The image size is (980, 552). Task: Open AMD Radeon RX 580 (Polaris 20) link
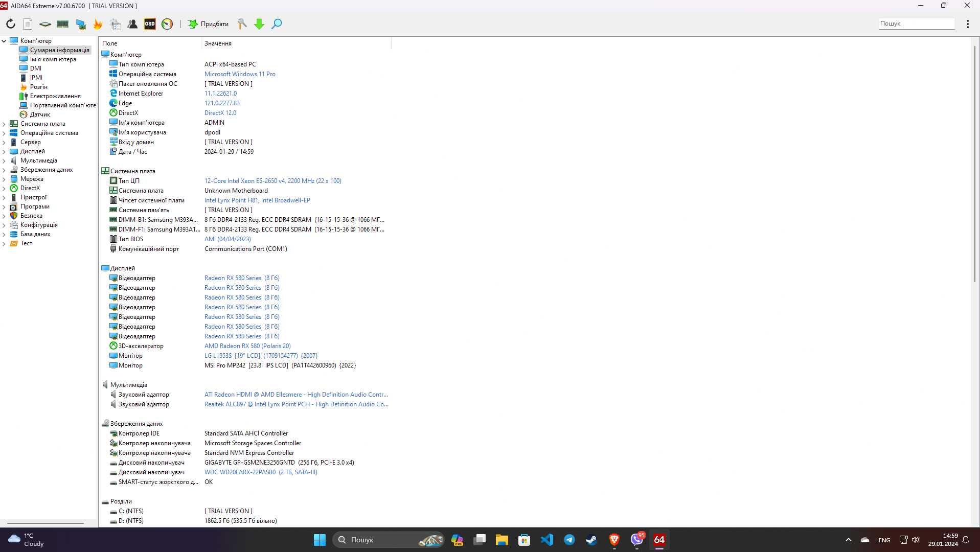point(247,346)
